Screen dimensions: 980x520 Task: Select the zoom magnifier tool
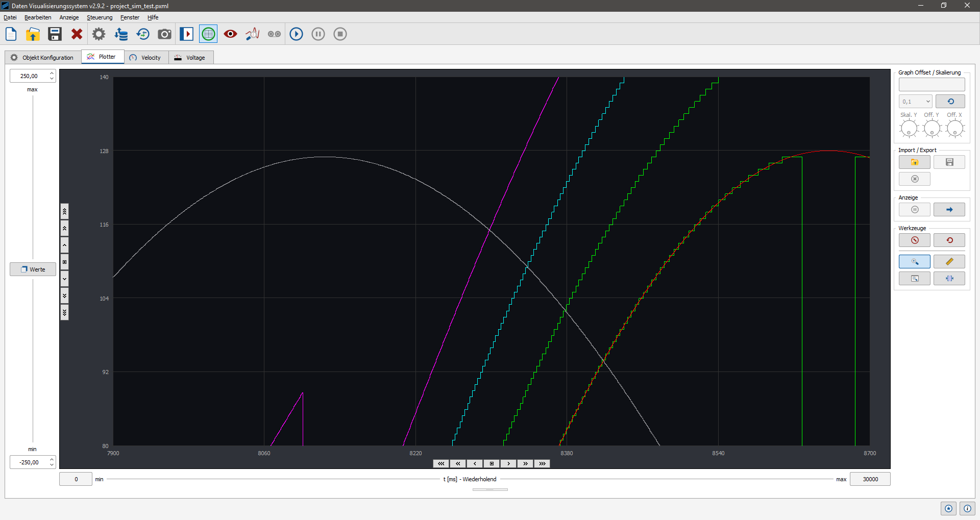[915, 262]
